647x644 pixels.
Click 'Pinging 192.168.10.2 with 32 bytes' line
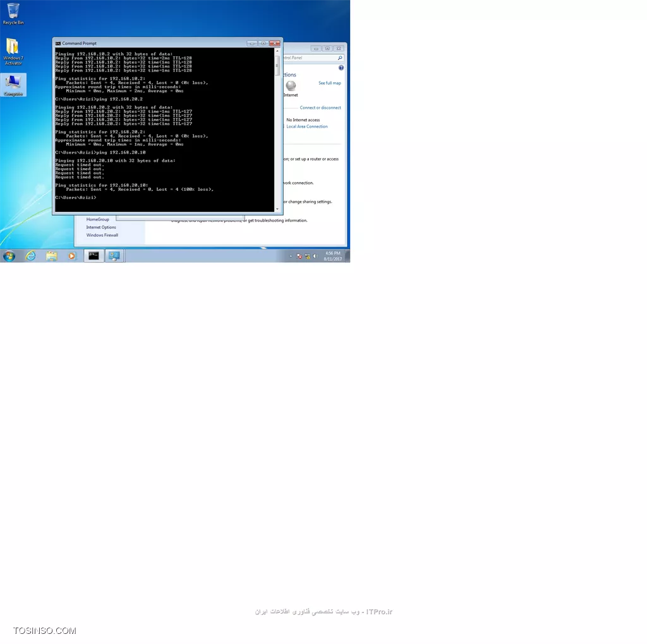(114, 54)
